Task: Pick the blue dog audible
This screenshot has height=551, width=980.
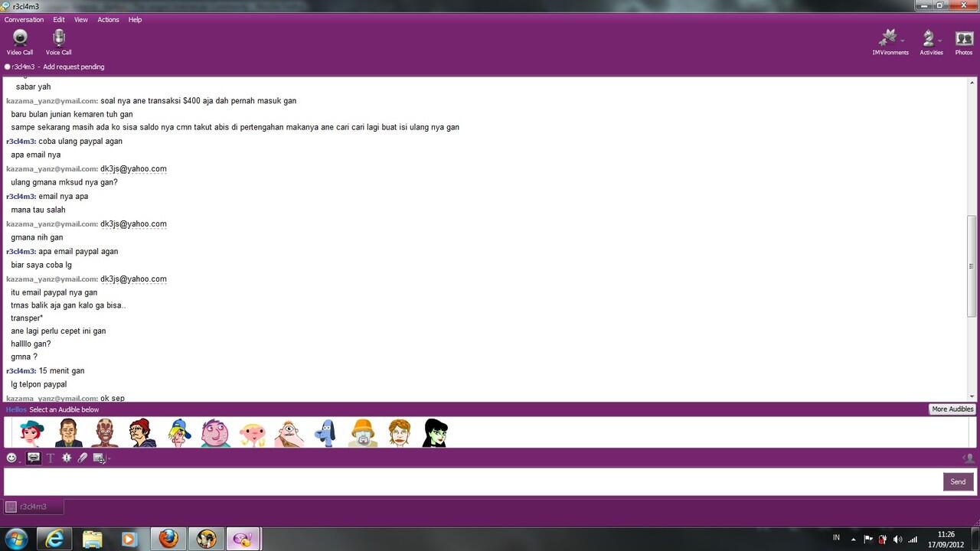Action: (x=325, y=433)
